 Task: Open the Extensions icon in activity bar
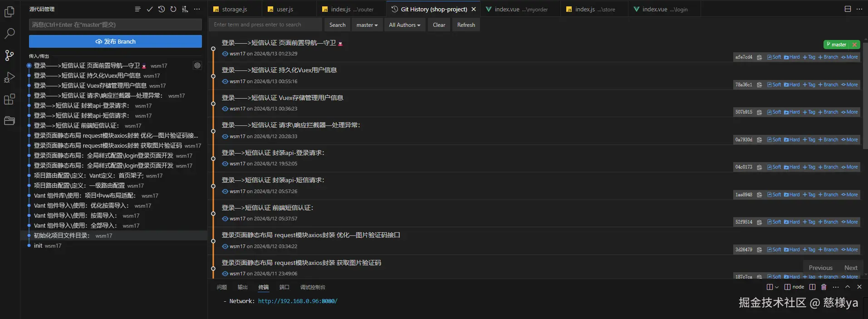click(10, 99)
